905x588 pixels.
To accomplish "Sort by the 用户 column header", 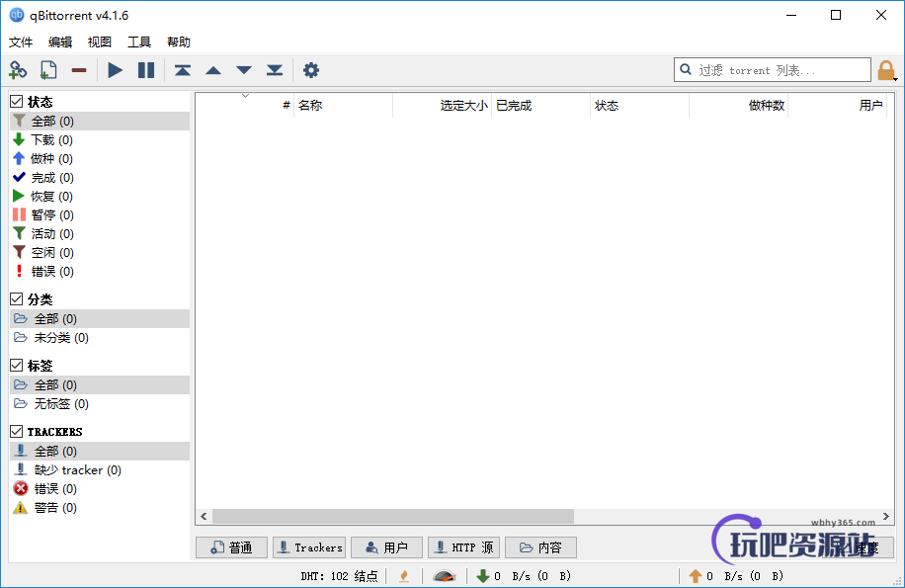I will pyautogui.click(x=837, y=106).
